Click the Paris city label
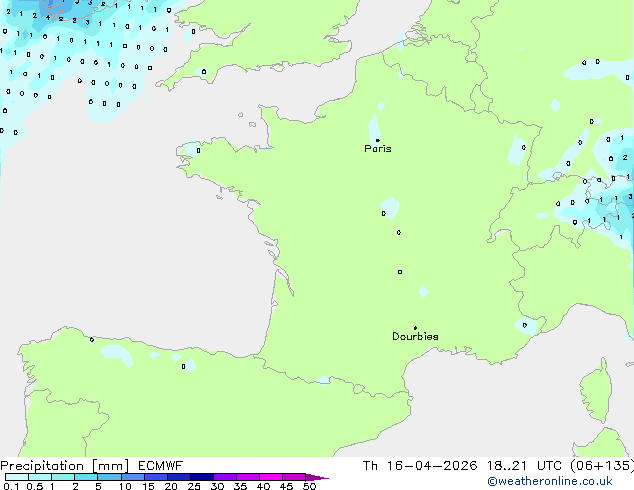The height and width of the screenshot is (490, 634). pyautogui.click(x=378, y=149)
